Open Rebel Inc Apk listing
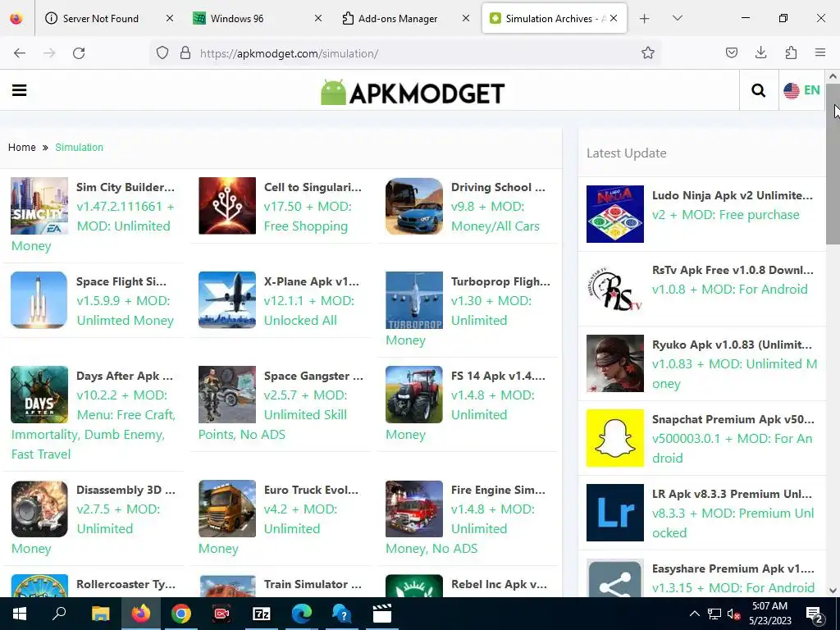Viewport: 840px width, 630px height. pos(499,584)
